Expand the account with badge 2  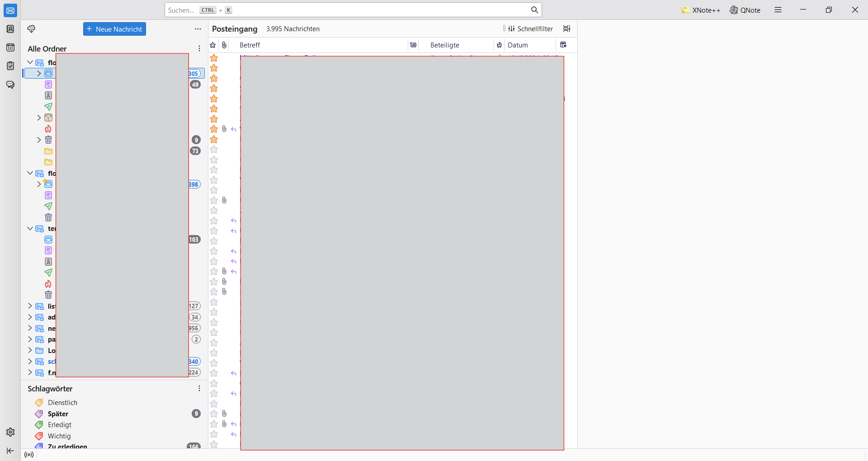point(30,339)
